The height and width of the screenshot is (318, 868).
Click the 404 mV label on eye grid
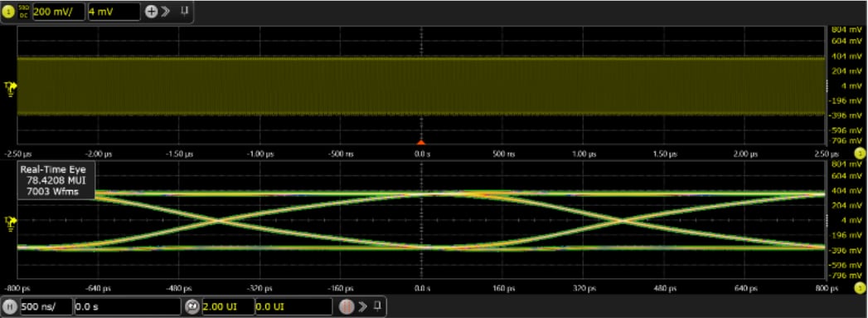[x=847, y=191]
